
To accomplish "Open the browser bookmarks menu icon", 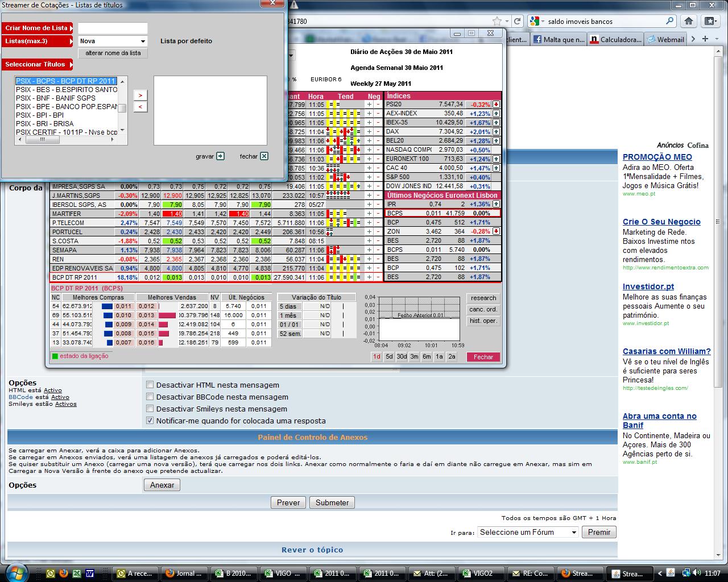I will point(710,21).
